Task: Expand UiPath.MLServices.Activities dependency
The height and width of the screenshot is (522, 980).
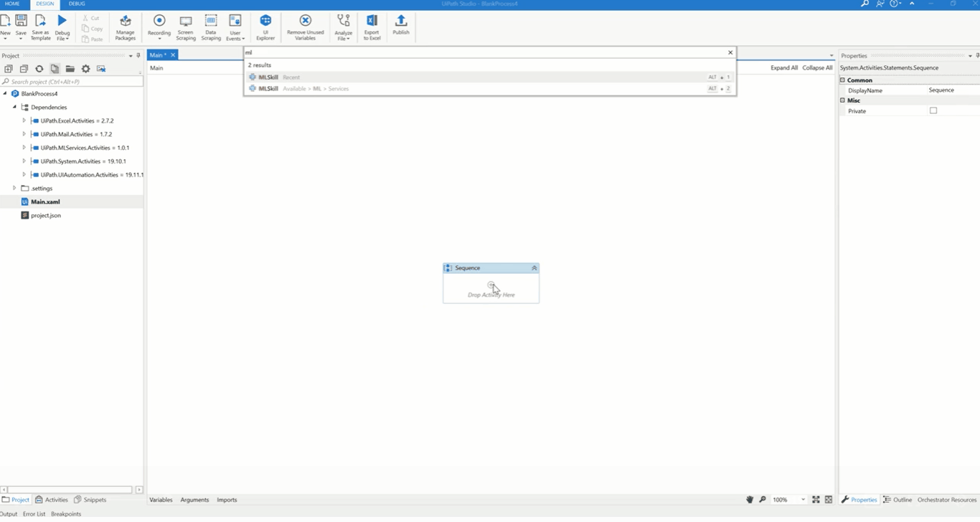Action: (24, 148)
